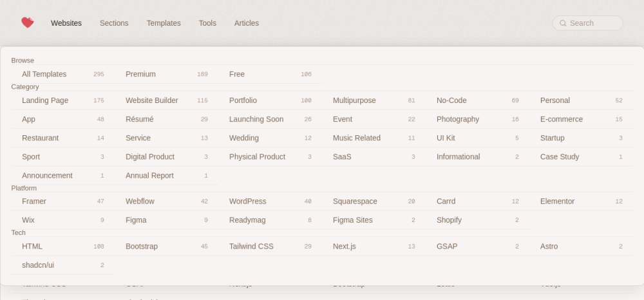Select the Multipurpose category
Image resolution: width=644 pixels, height=300 pixels.
[x=374, y=100]
